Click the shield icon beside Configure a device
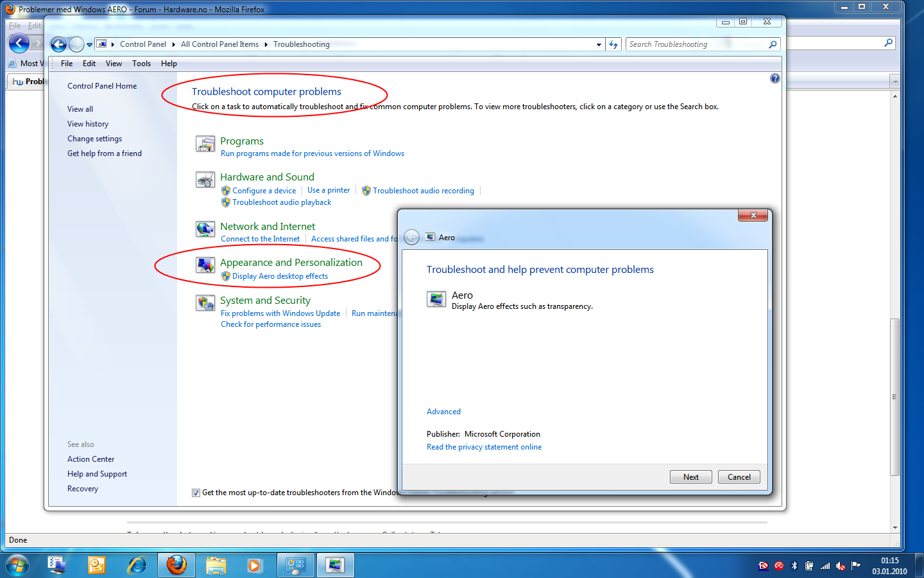Image resolution: width=924 pixels, height=578 pixels. pos(225,191)
